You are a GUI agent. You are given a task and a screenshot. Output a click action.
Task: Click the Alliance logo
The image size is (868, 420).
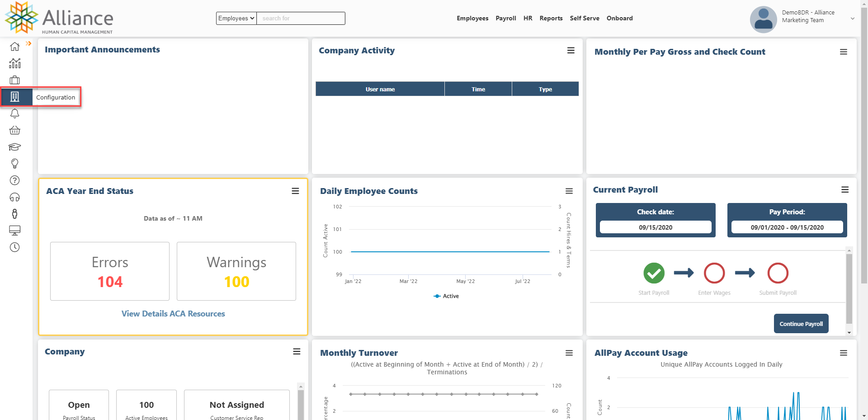pyautogui.click(x=59, y=18)
